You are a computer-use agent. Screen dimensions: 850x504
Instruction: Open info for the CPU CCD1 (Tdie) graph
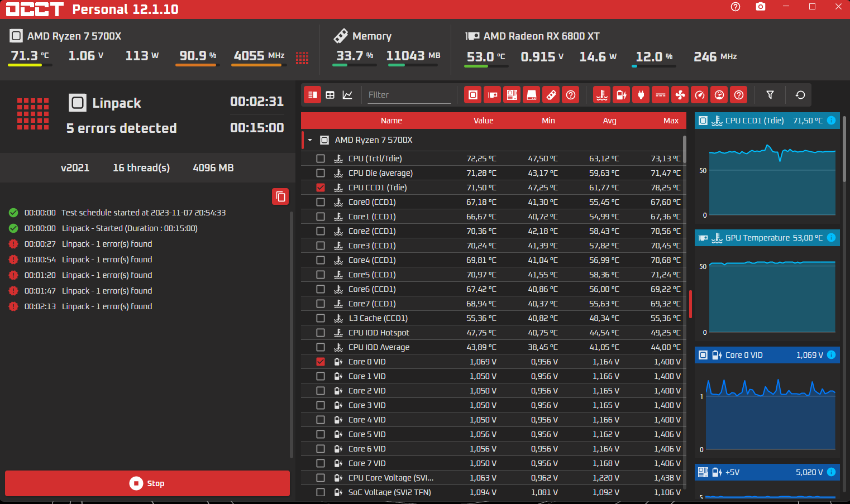(831, 121)
